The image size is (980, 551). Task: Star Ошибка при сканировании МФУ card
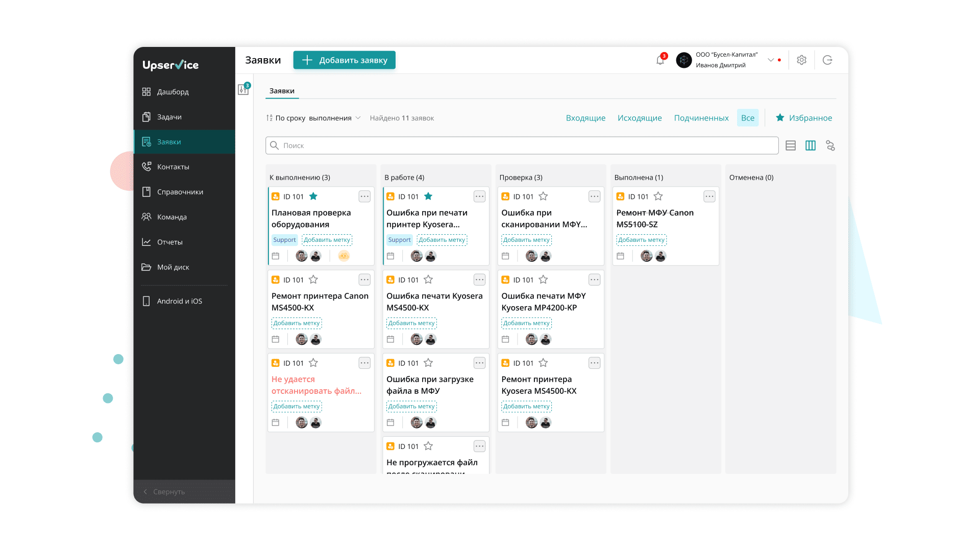point(543,196)
